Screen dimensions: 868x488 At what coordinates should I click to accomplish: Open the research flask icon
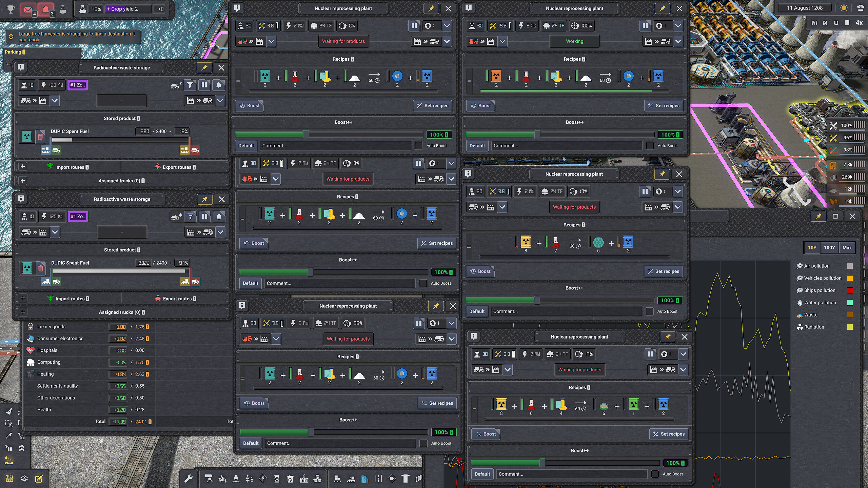pos(63,9)
